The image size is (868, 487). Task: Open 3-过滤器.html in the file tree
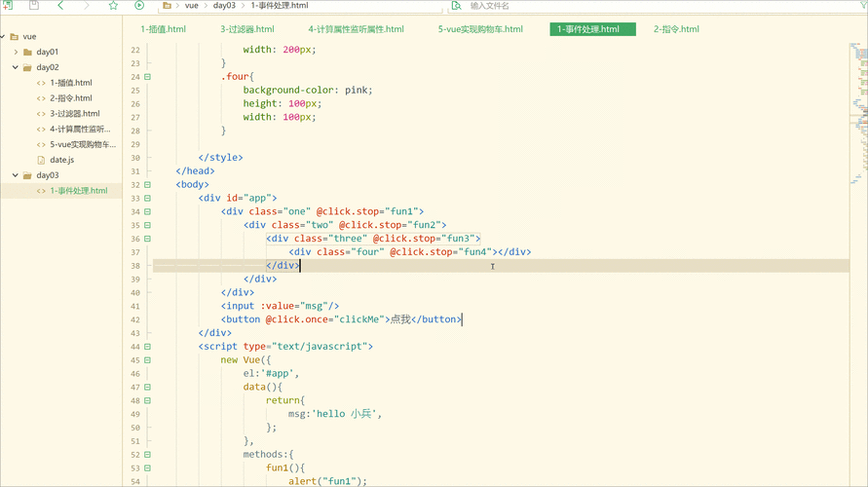pyautogui.click(x=75, y=113)
